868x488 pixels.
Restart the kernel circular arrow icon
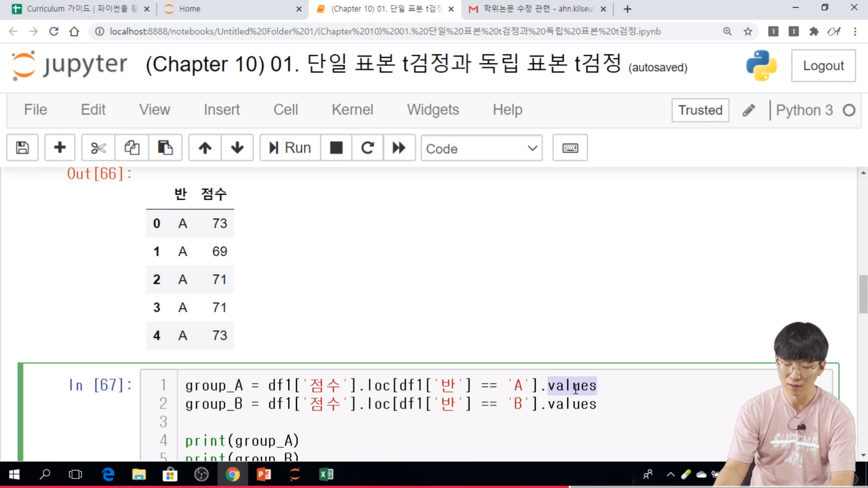pyautogui.click(x=368, y=148)
